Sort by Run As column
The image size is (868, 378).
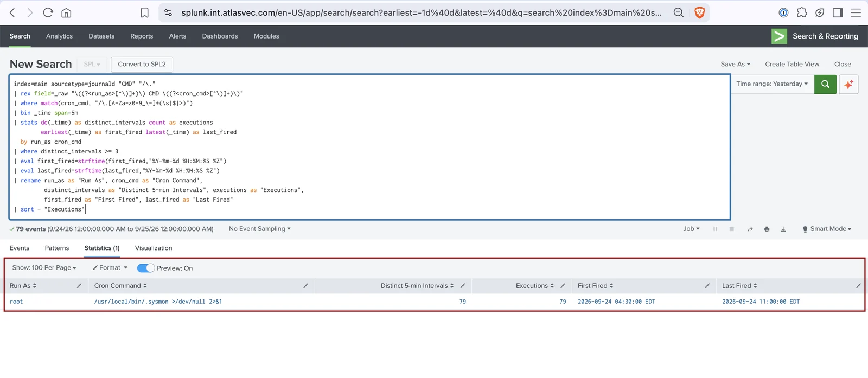click(23, 286)
